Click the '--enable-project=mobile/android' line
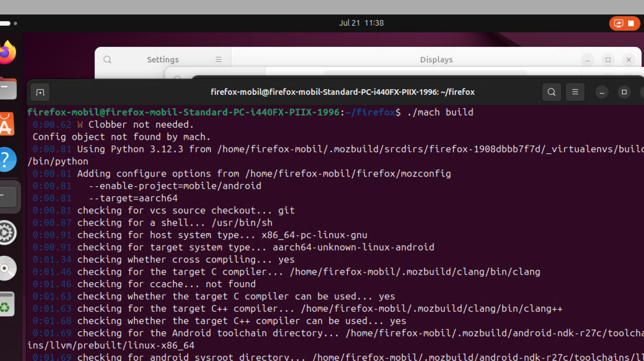This screenshot has height=361, width=644. coord(175,186)
